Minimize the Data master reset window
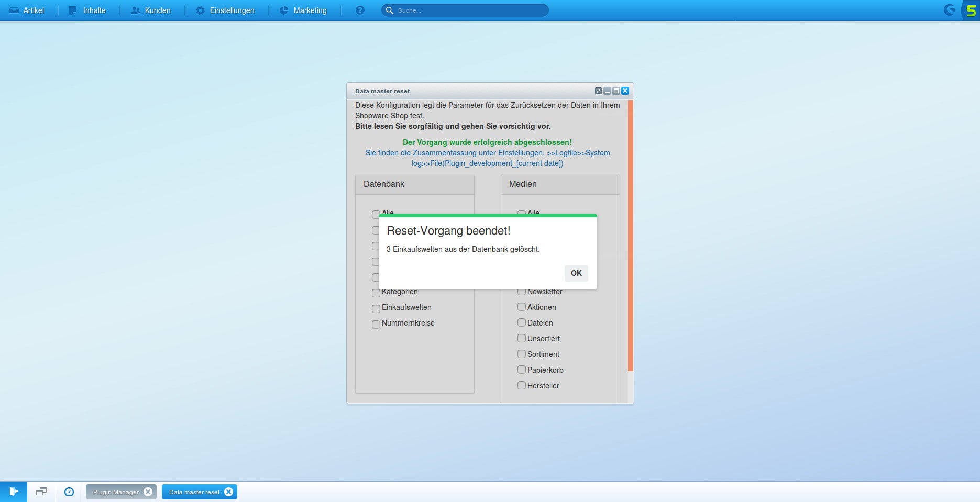This screenshot has height=502, width=980. [x=607, y=91]
